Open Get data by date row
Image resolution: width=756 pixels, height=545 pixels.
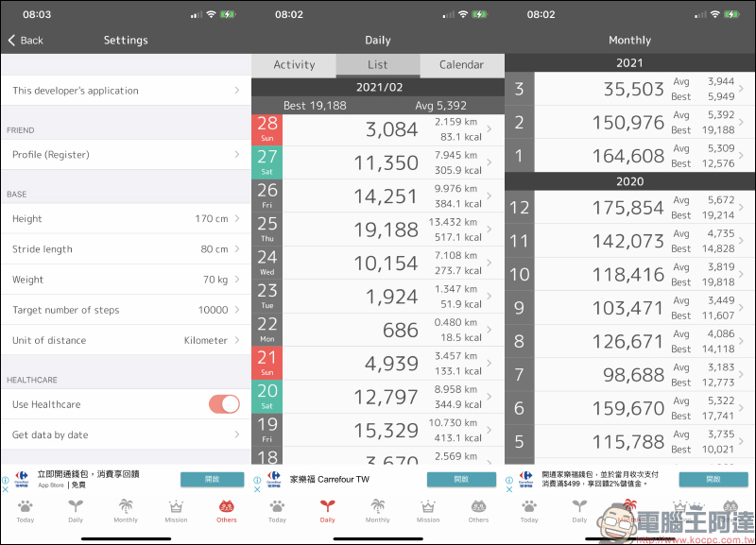tap(126, 434)
